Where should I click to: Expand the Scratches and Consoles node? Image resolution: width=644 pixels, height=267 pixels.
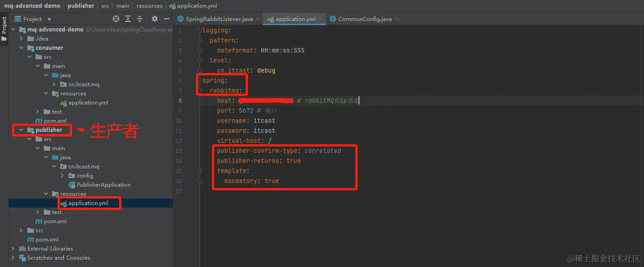pos(13,257)
